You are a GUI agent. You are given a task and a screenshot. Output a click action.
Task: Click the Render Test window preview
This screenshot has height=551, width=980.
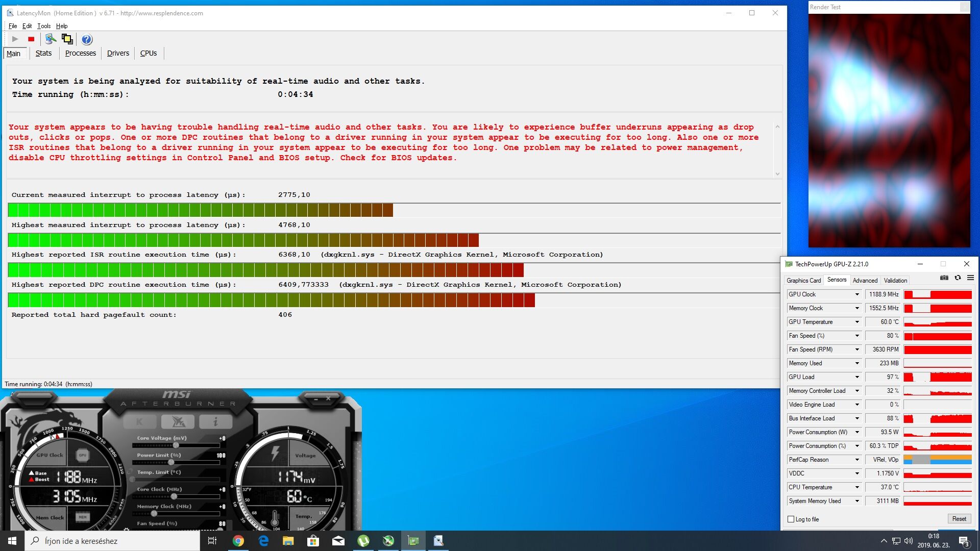point(889,131)
